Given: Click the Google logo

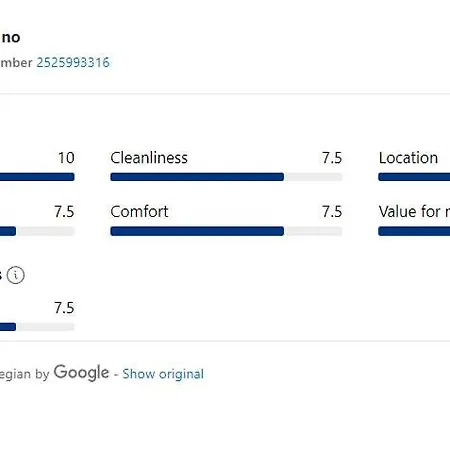Looking at the screenshot, I should click(x=81, y=373).
